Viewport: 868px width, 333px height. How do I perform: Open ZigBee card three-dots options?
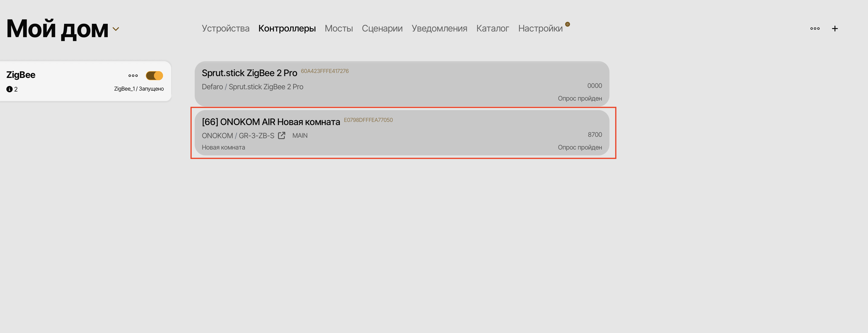[133, 75]
